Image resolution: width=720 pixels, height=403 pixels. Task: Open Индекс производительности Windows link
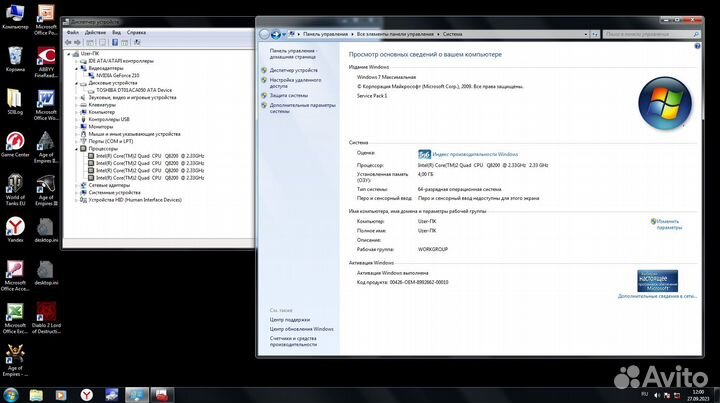[x=474, y=155]
